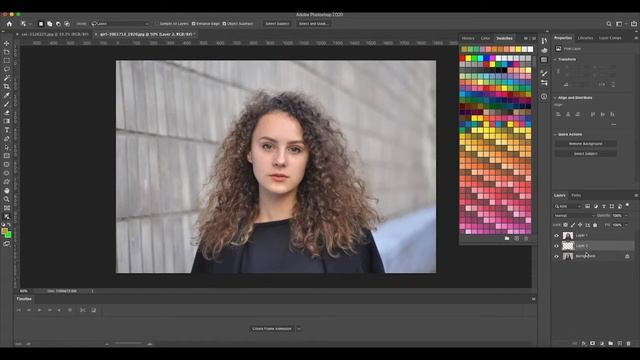Click the Timeline zoom slider
This screenshot has width=640, height=360.
pos(129,344)
